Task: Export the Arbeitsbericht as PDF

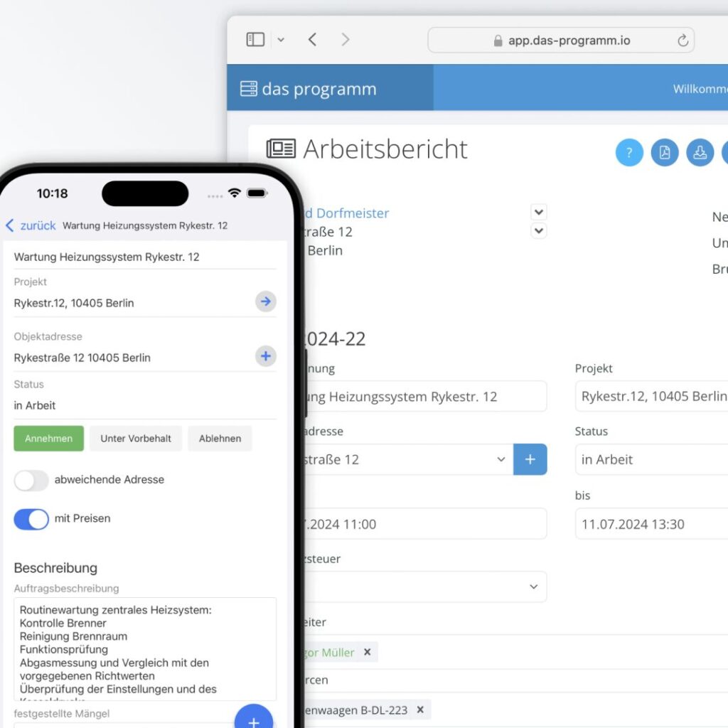Action: click(x=665, y=152)
